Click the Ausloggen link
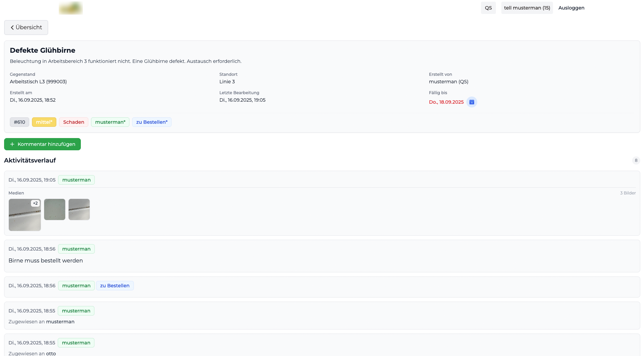This screenshot has width=644, height=356. [x=571, y=8]
